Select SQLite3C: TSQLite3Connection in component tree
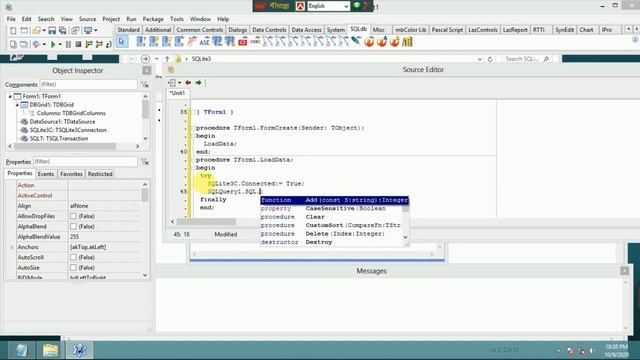The width and height of the screenshot is (640, 360). coord(68,130)
